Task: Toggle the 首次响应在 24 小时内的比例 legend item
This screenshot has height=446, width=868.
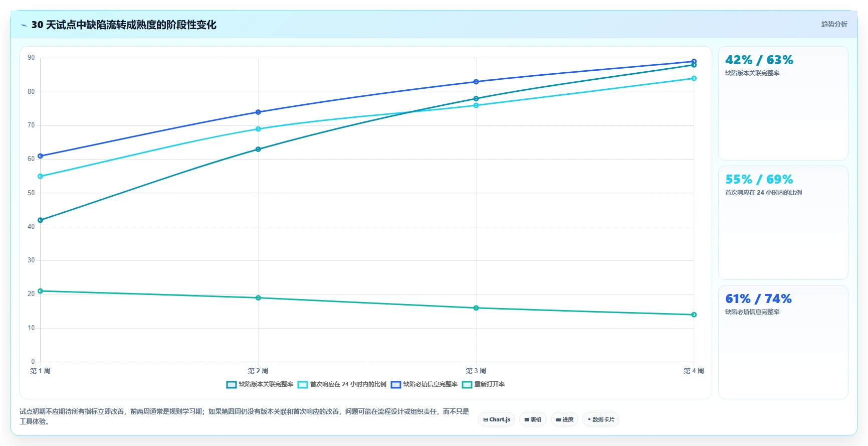Action: pos(342,384)
